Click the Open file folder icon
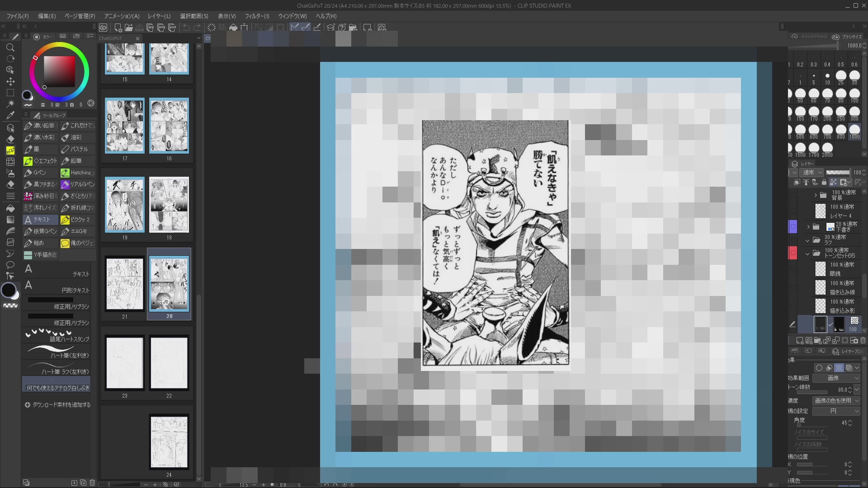This screenshot has height=488, width=868. click(x=129, y=28)
